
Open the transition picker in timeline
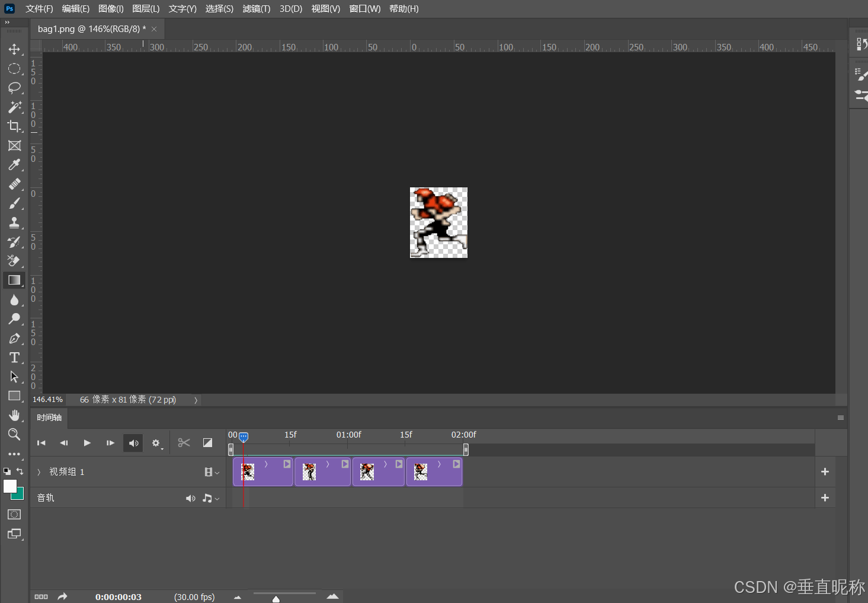(x=207, y=443)
